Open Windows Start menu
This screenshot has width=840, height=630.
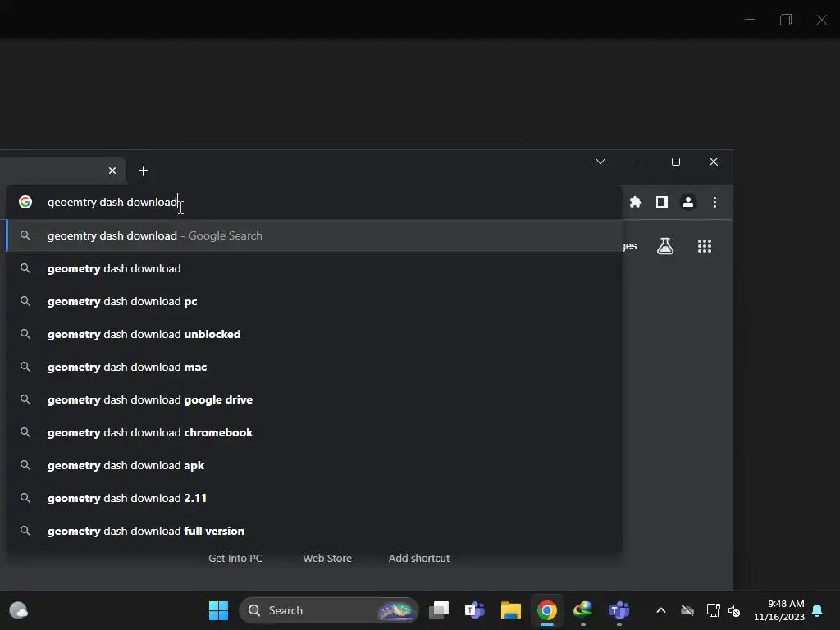[x=218, y=610]
